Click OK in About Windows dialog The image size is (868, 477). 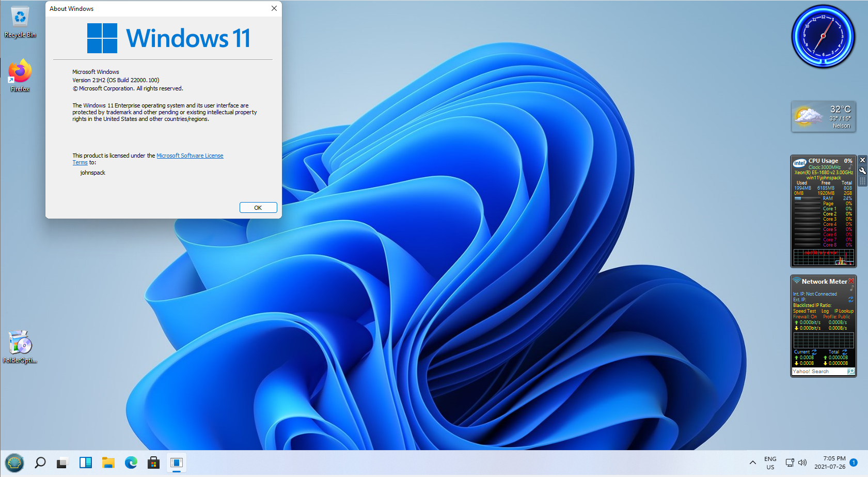click(x=258, y=208)
